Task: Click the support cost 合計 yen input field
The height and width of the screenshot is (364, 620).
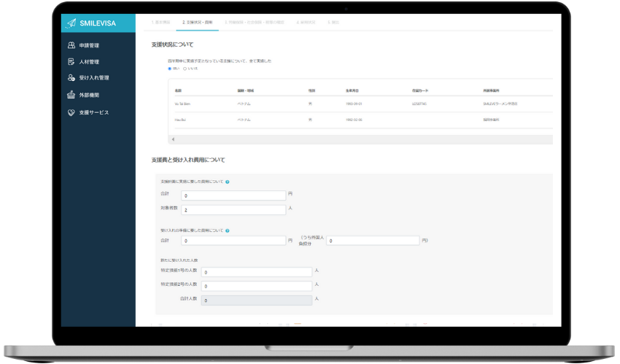Action: (233, 195)
